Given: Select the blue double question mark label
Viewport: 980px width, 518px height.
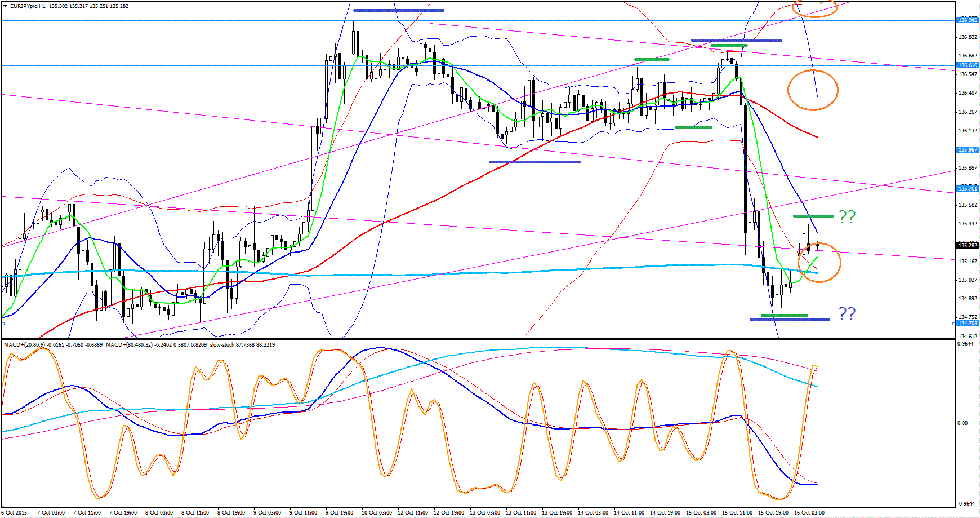Looking at the screenshot, I should click(x=847, y=314).
